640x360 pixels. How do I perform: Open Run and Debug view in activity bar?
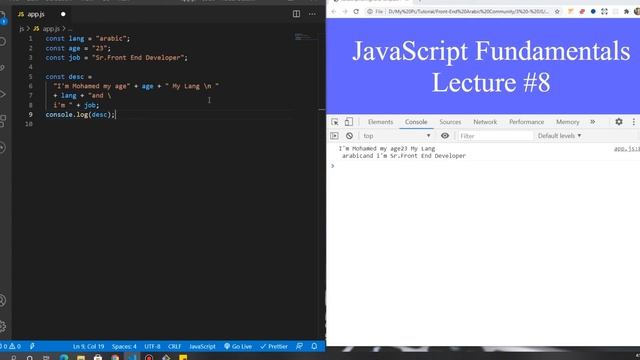pos(3,94)
